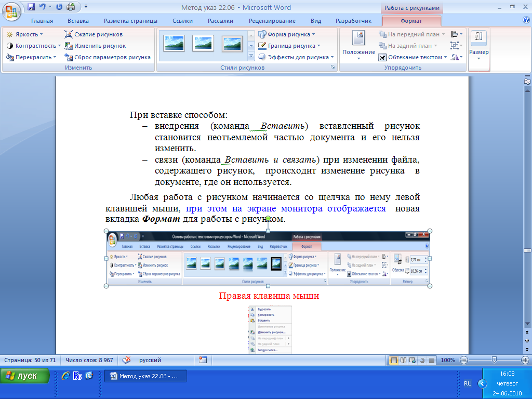This screenshot has height=399, width=532.
Task: Open Эффекты для рисунка effects menu
Action: (296, 57)
